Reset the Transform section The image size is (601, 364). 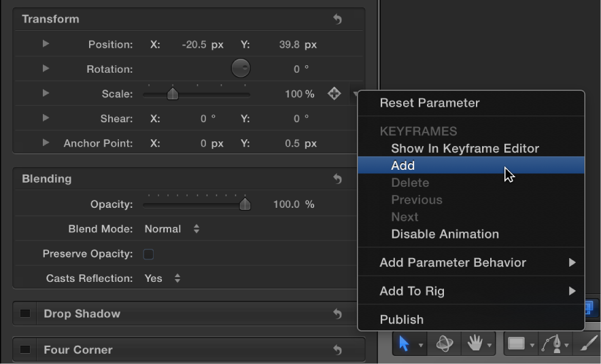[337, 19]
